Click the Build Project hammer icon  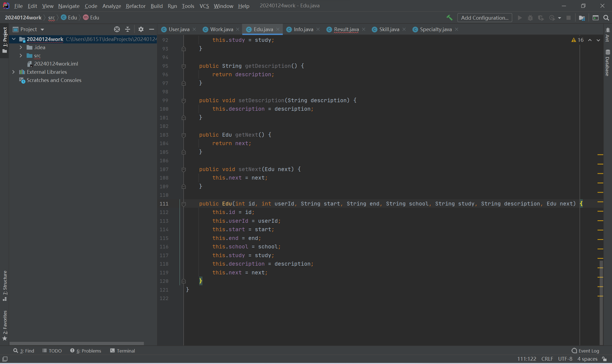tap(449, 18)
